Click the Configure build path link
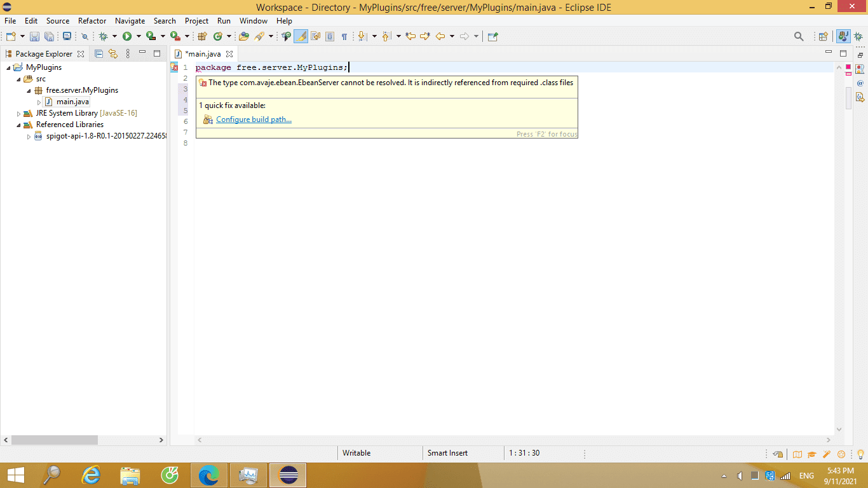Image resolution: width=868 pixels, height=488 pixels. (254, 119)
